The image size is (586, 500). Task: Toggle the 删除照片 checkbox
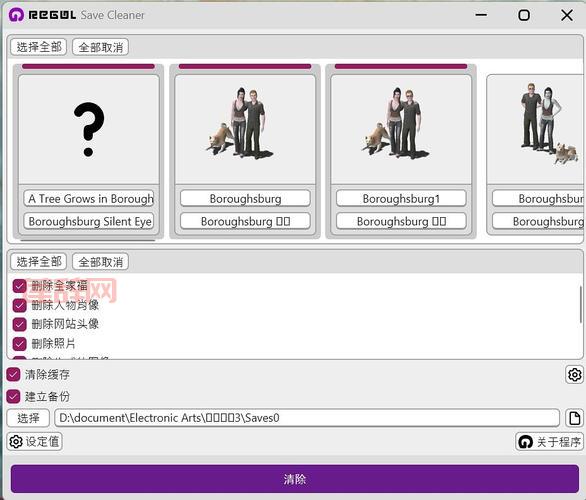[x=19, y=343]
